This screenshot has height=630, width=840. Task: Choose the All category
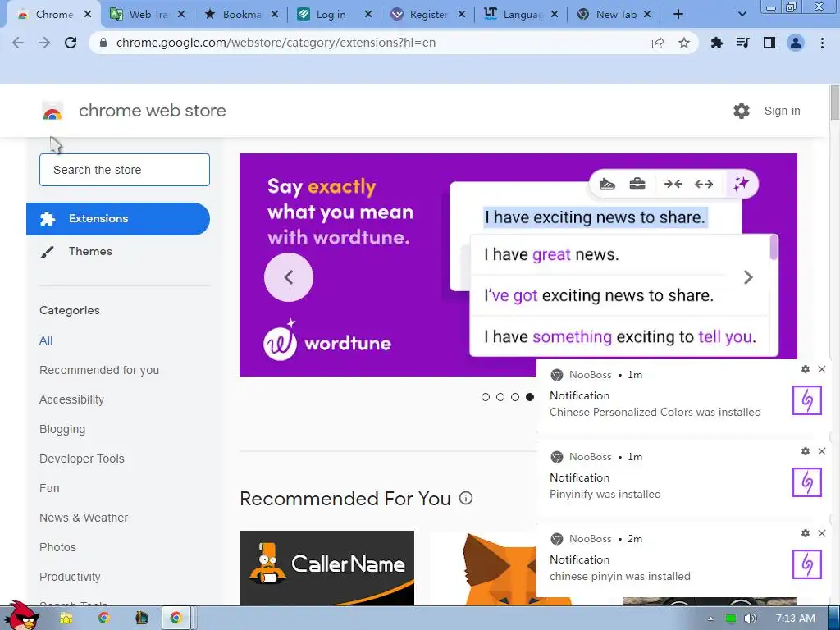point(46,340)
